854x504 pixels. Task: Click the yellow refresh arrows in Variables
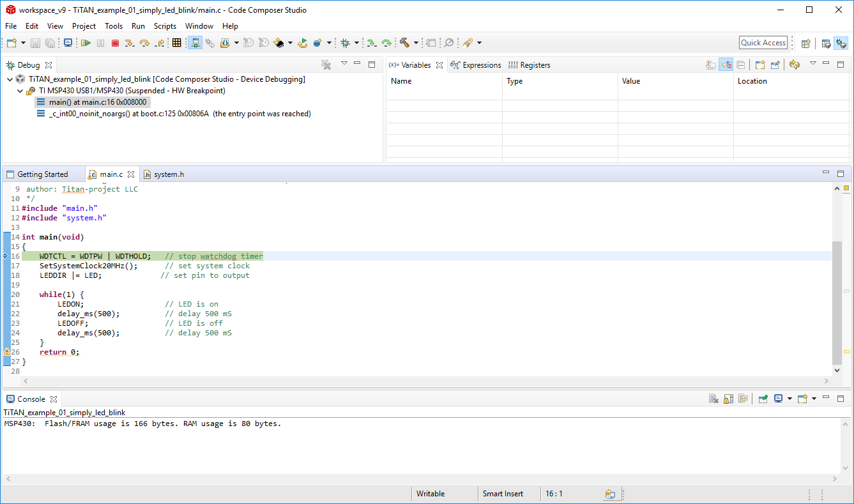click(795, 65)
